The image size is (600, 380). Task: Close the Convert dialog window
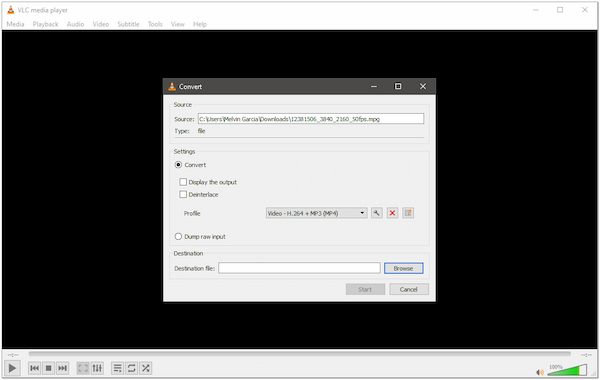click(423, 86)
